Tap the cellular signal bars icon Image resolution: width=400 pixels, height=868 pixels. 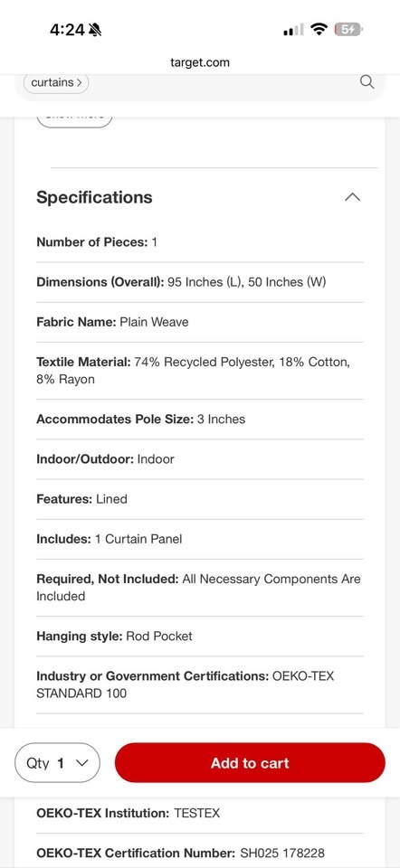click(x=293, y=30)
